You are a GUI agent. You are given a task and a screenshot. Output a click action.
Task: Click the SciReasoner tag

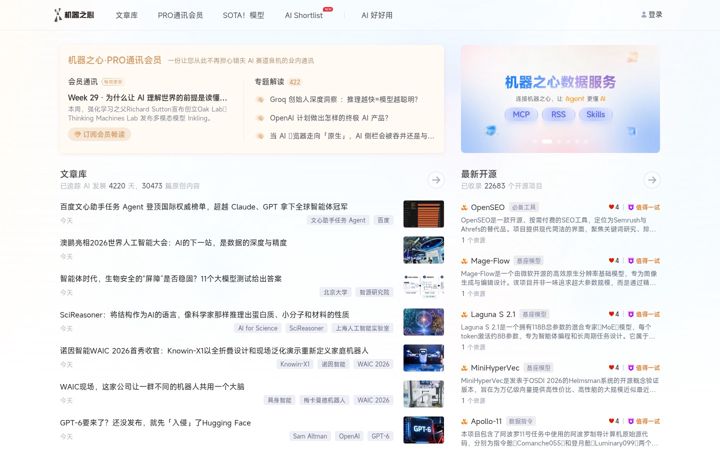306,328
